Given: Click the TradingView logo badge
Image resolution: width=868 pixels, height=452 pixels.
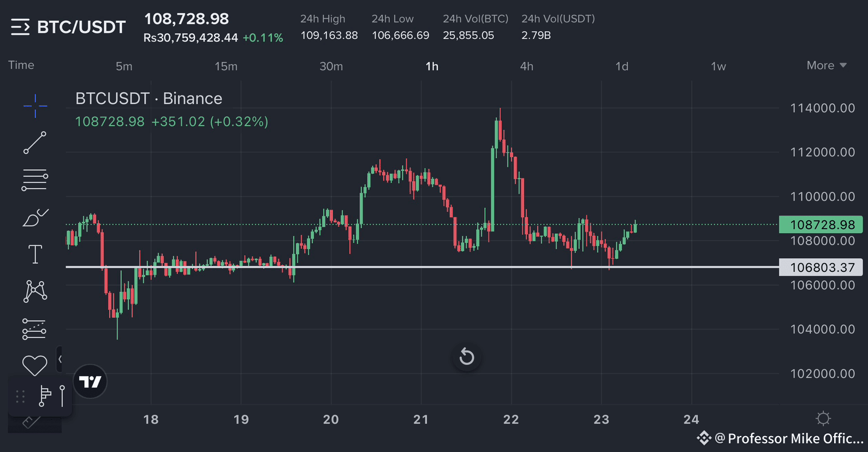Looking at the screenshot, I should (x=90, y=382).
